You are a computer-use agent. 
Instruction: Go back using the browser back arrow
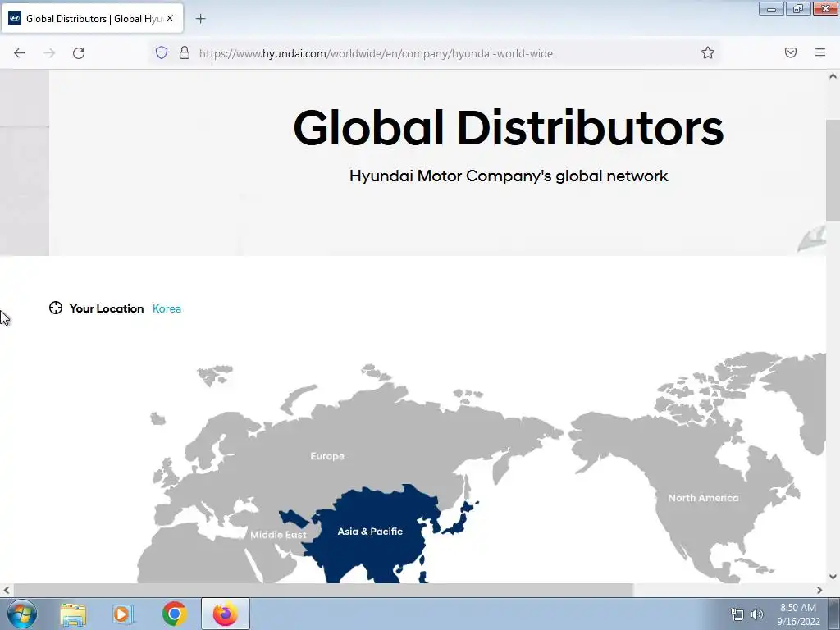20,53
